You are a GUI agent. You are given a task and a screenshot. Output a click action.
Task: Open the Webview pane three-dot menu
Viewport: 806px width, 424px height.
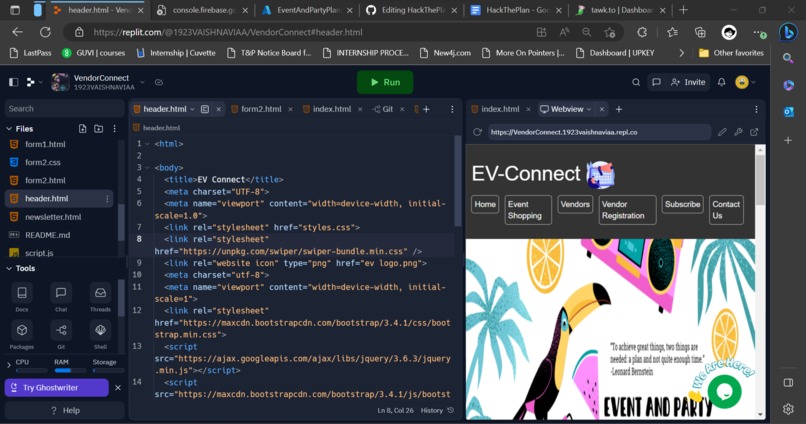pos(756,109)
